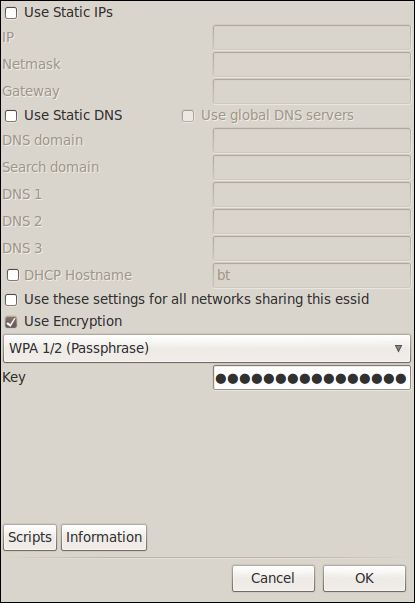Open the WPA 1/2 (Passphrase) encryption dropdown
415x603 pixels.
pyautogui.click(x=207, y=348)
